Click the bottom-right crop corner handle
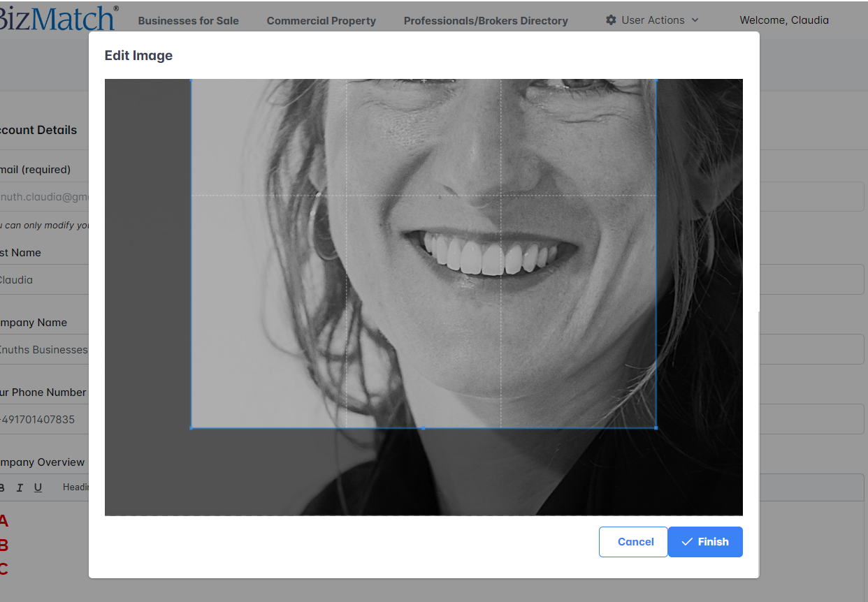Screen dimensions: 868x602 pyautogui.click(x=656, y=427)
